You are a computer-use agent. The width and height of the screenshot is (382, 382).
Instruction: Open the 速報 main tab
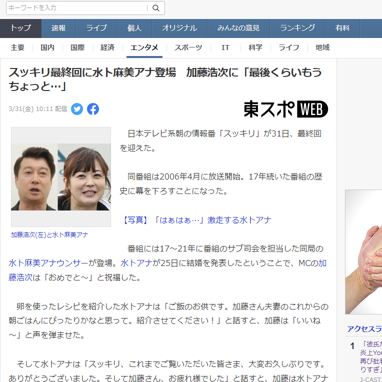59,28
